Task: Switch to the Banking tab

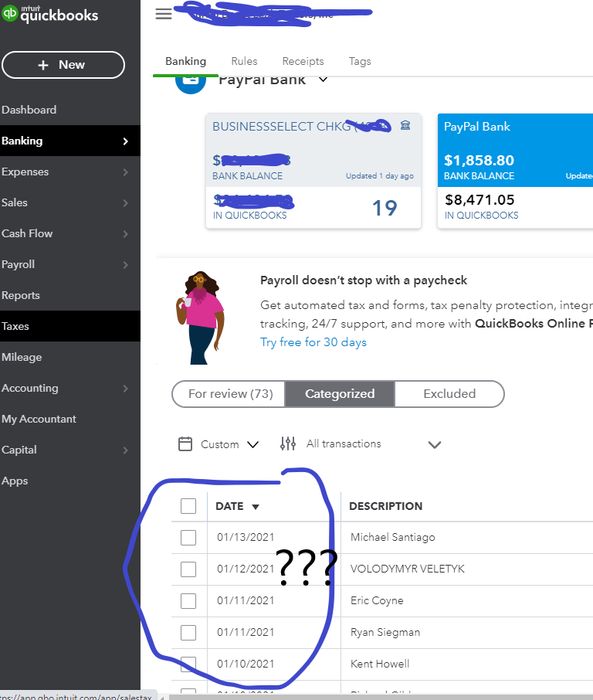Action: click(x=185, y=61)
